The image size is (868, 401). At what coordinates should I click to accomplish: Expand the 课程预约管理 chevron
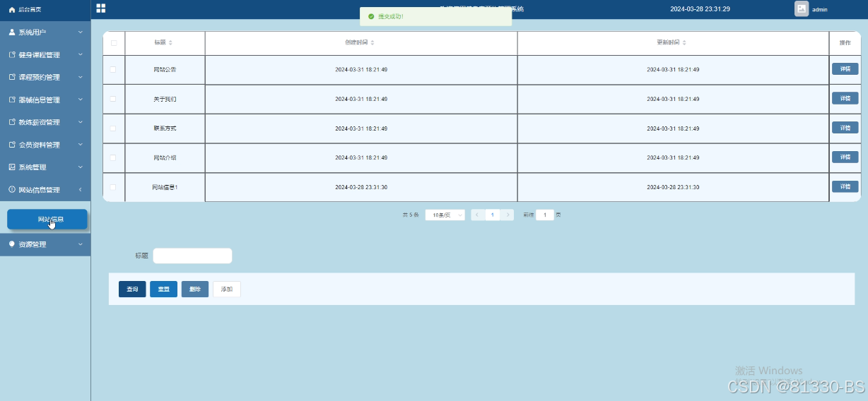(x=80, y=77)
